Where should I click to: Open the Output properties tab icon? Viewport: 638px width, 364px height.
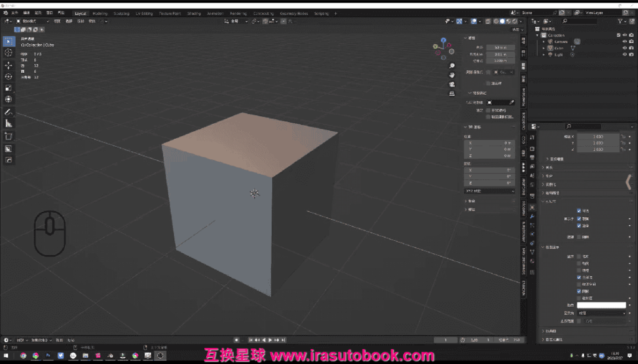[532, 157]
